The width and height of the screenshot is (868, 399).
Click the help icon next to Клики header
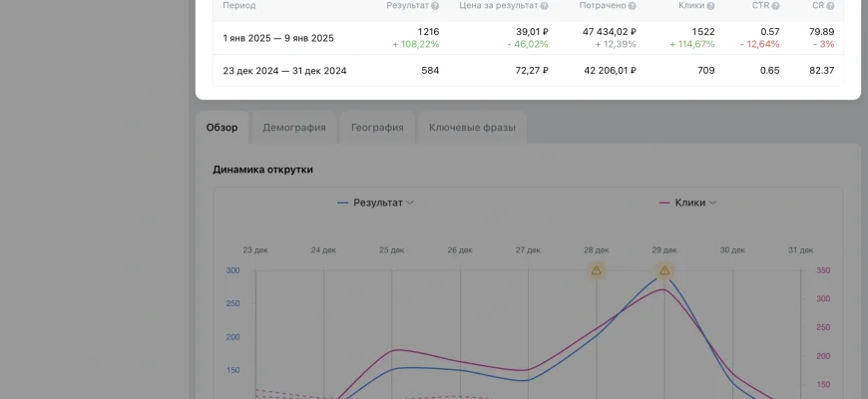711,6
